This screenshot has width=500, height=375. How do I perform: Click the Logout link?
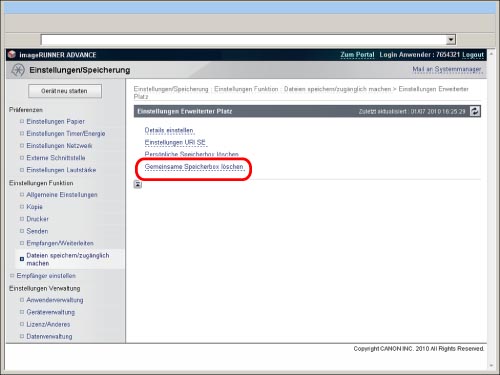(473, 55)
